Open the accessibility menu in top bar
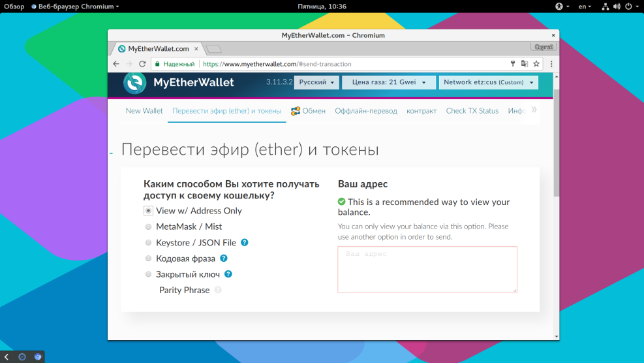The width and height of the screenshot is (644, 363). tap(562, 6)
